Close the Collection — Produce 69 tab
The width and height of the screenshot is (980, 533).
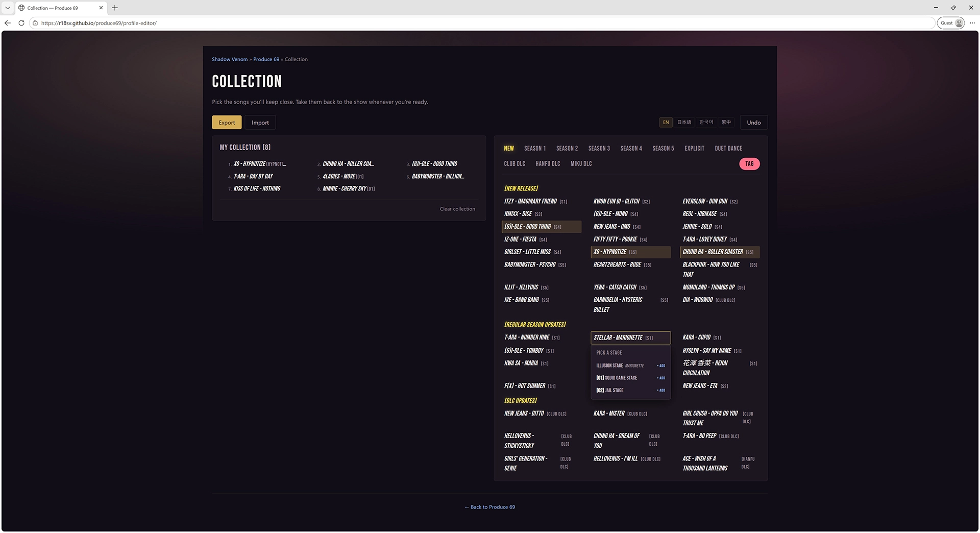pos(101,8)
